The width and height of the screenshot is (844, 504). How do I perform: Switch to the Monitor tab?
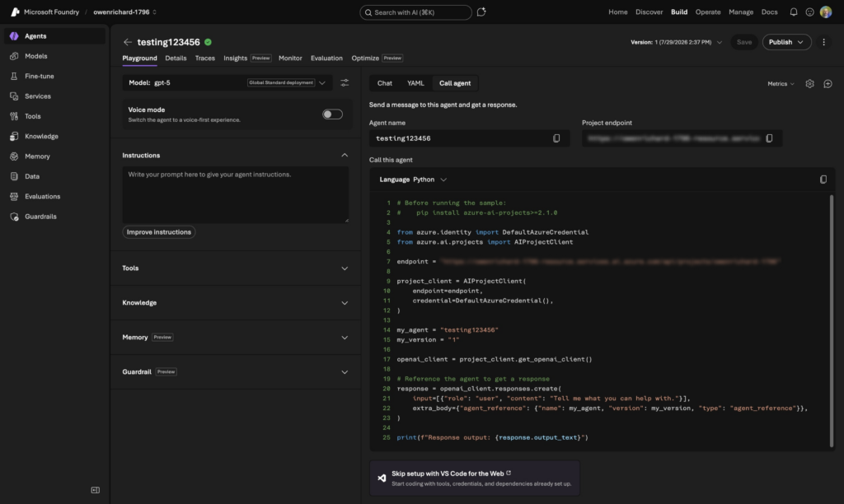click(290, 58)
